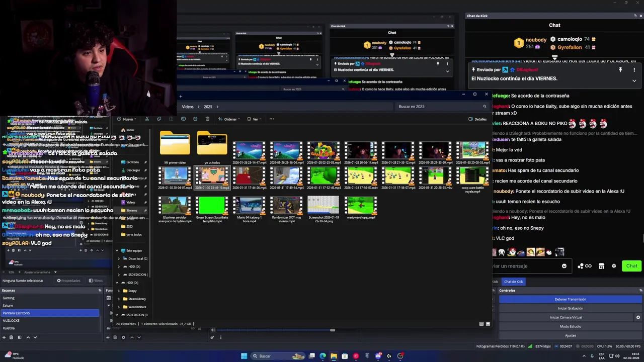Open the Kick shop icon beside chat
This screenshot has height=362, width=644.
click(601, 266)
